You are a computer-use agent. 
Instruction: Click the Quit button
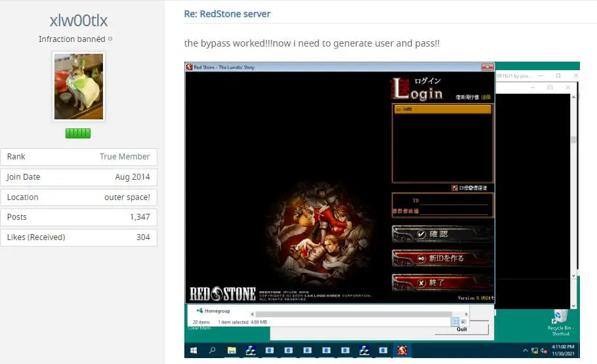click(x=462, y=329)
